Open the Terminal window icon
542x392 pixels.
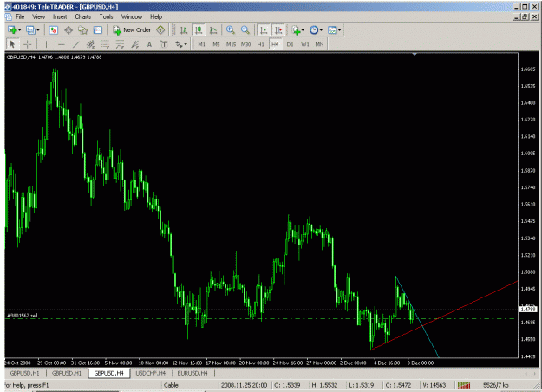point(98,30)
